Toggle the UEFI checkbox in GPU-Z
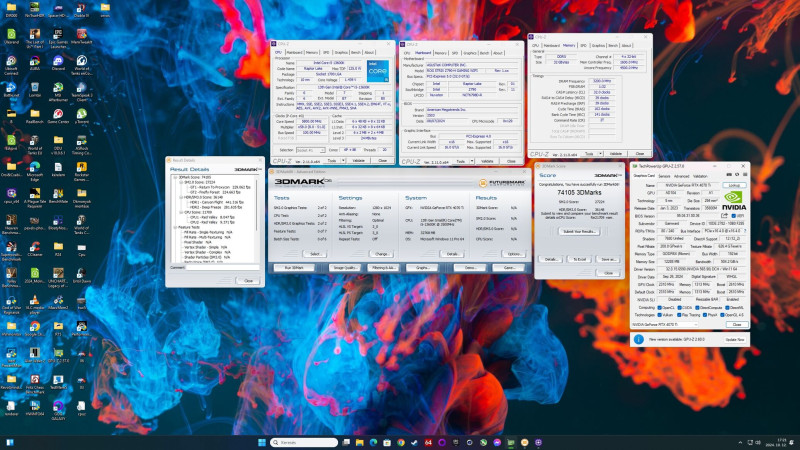The image size is (800, 450). click(x=734, y=216)
